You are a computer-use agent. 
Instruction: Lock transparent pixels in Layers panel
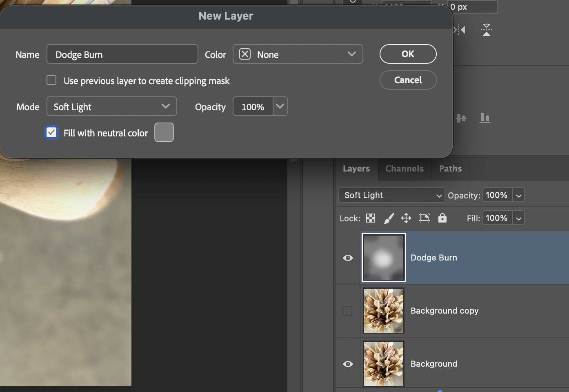coord(371,218)
